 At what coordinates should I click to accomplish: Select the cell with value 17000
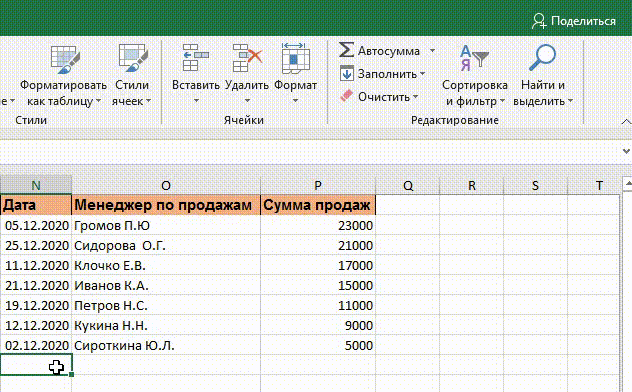[318, 265]
